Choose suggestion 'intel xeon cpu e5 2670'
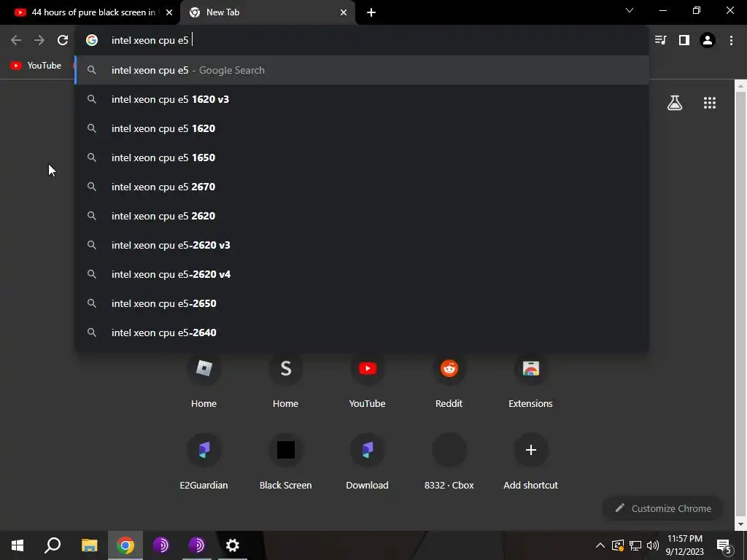 (362, 187)
